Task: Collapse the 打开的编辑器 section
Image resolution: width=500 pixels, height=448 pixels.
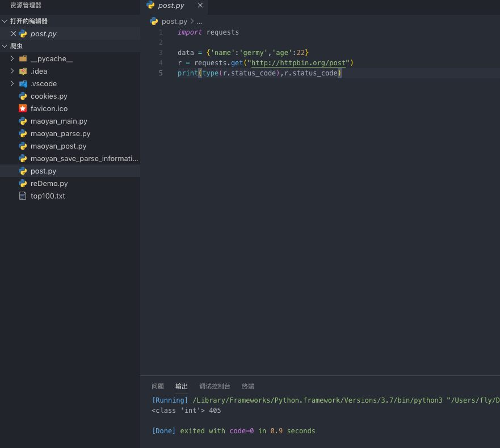Action: 5,21
